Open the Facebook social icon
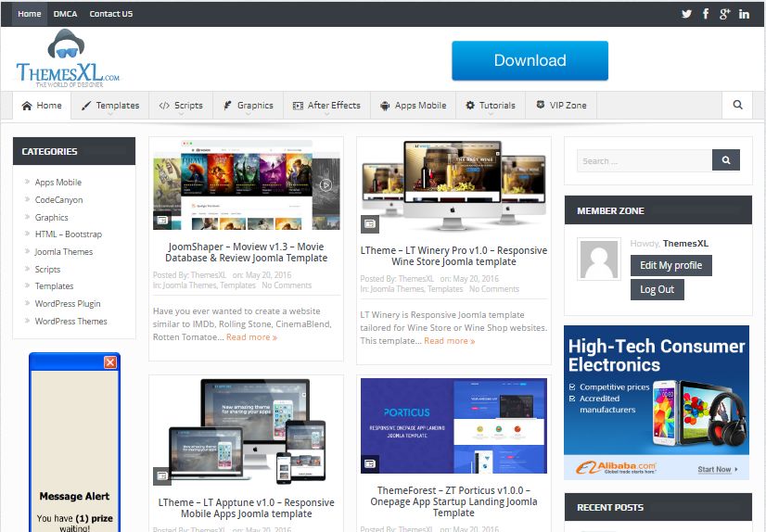The image size is (766, 532). 706,14
